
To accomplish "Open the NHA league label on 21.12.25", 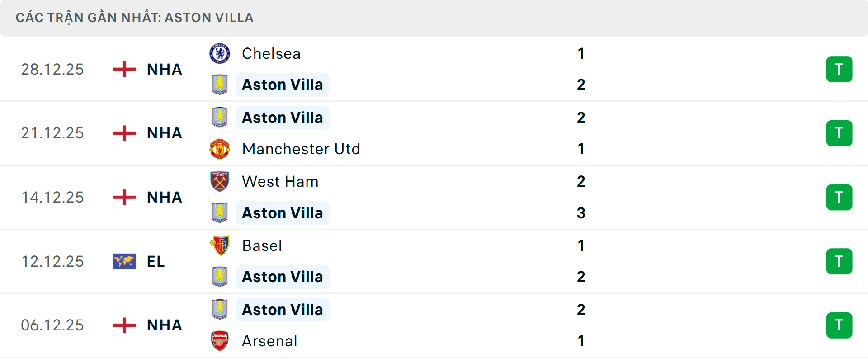I will [164, 133].
